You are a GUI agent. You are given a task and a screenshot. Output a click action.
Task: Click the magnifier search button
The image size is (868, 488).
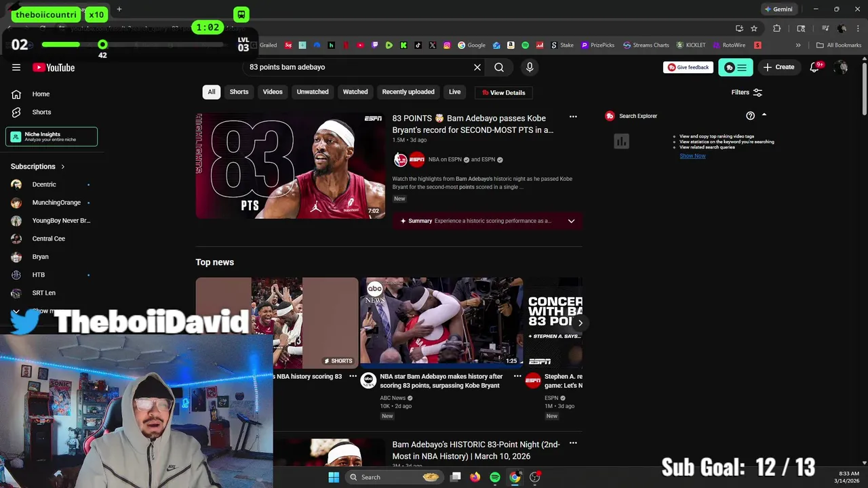(499, 67)
